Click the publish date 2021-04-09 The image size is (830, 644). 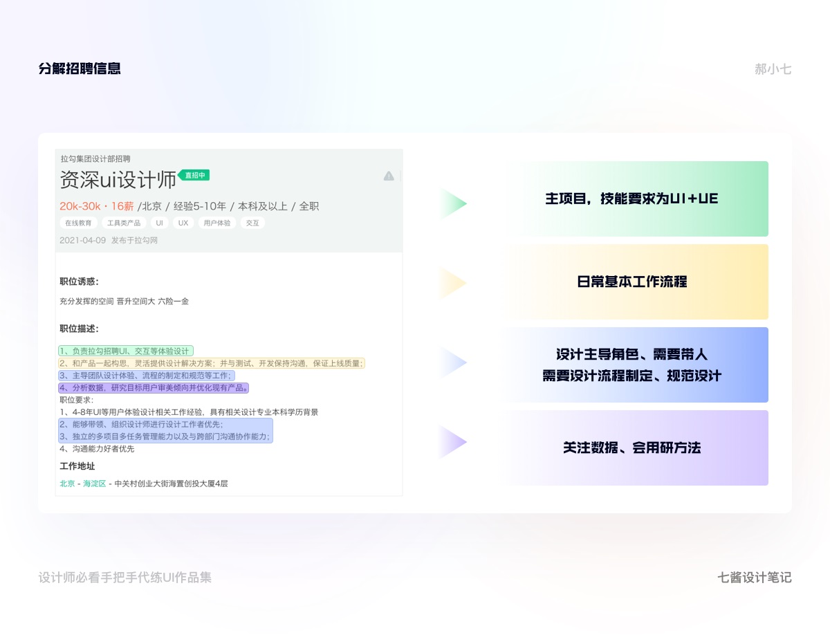(83, 240)
